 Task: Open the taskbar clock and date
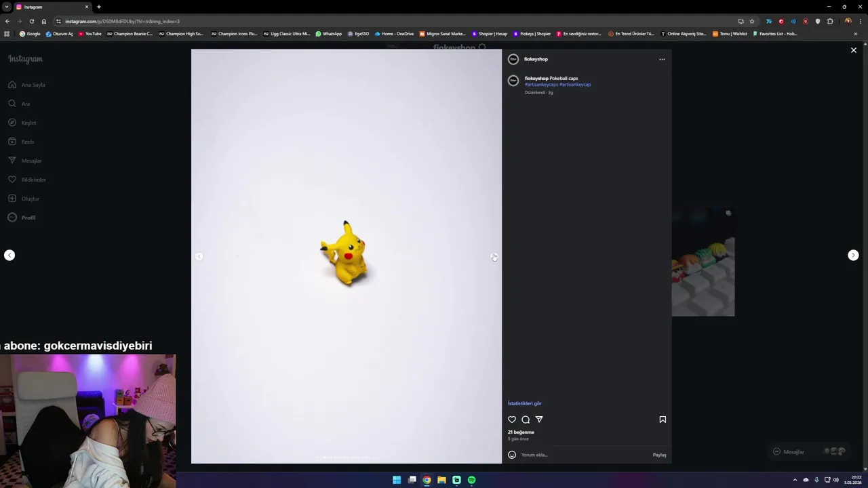(852, 480)
